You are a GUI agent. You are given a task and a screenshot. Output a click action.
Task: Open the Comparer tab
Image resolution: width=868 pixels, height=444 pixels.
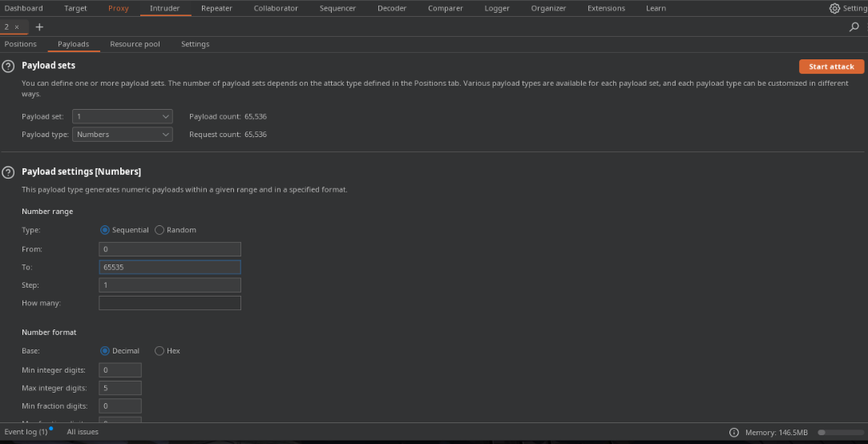[x=446, y=8]
